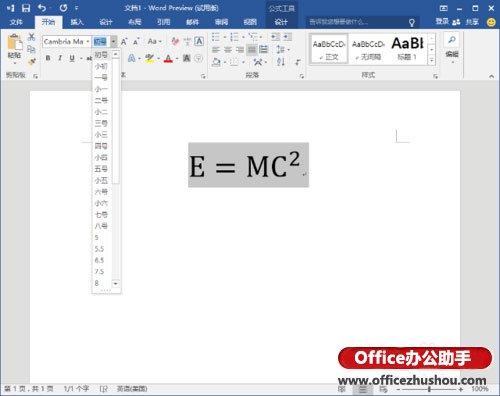Click the Save icon in title bar
Screen dimensions: 500x396
click(x=26, y=8)
